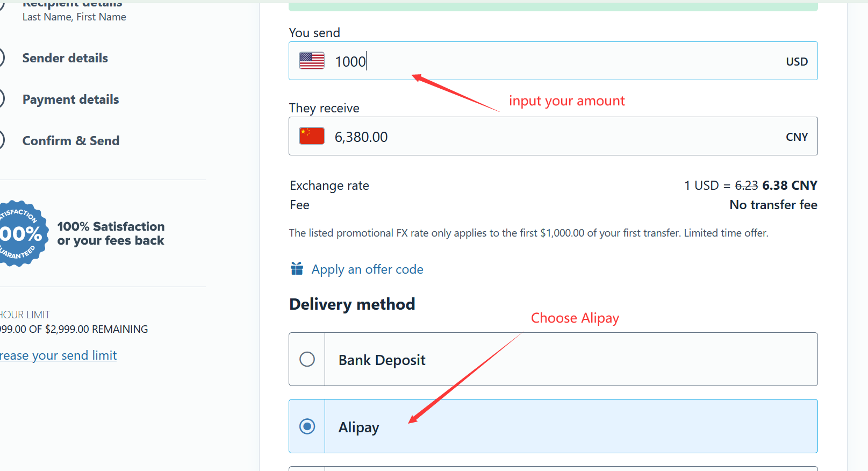Click Apply an offer code link
868x471 pixels.
pyautogui.click(x=367, y=269)
